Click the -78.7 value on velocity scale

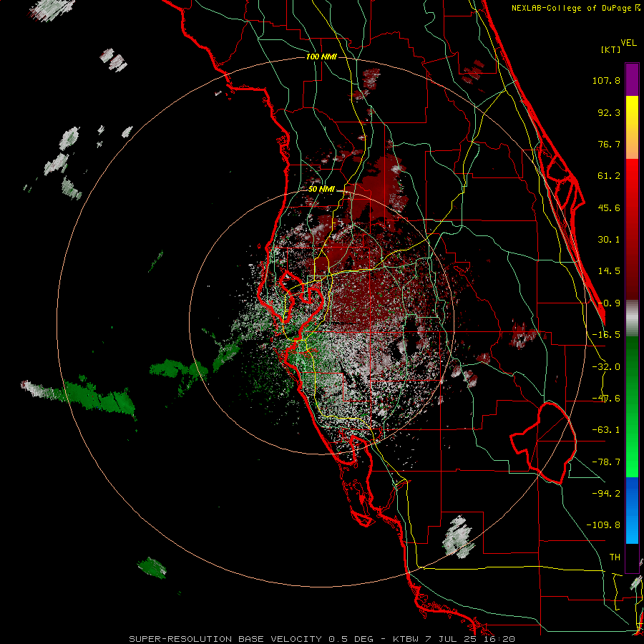(x=606, y=462)
